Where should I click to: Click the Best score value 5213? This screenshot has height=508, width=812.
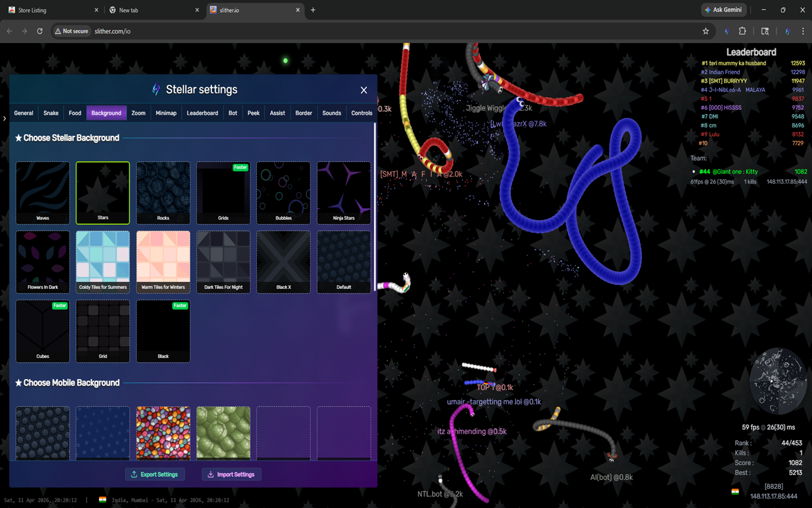point(796,472)
